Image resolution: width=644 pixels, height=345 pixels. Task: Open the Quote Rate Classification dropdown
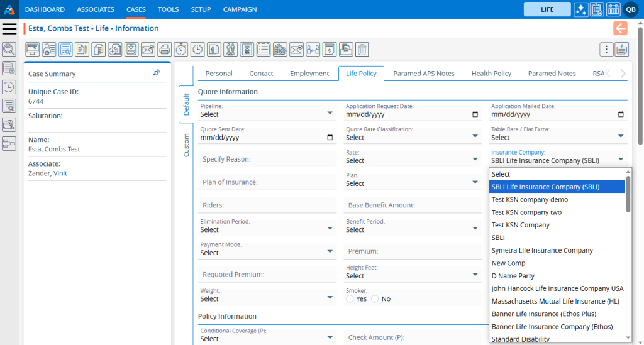(413, 137)
